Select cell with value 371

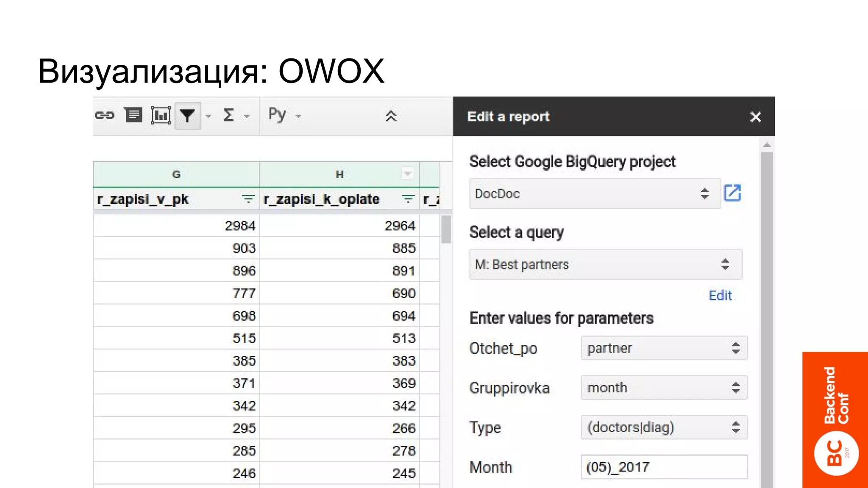tap(176, 383)
